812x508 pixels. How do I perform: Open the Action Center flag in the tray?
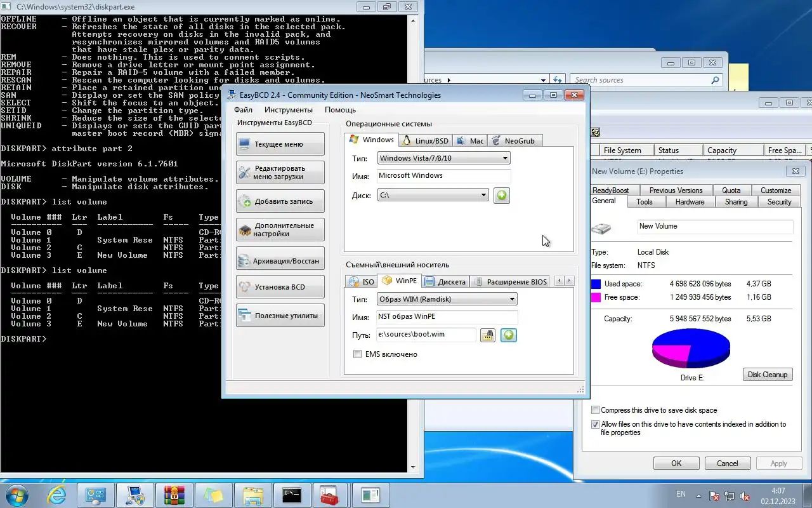714,496
